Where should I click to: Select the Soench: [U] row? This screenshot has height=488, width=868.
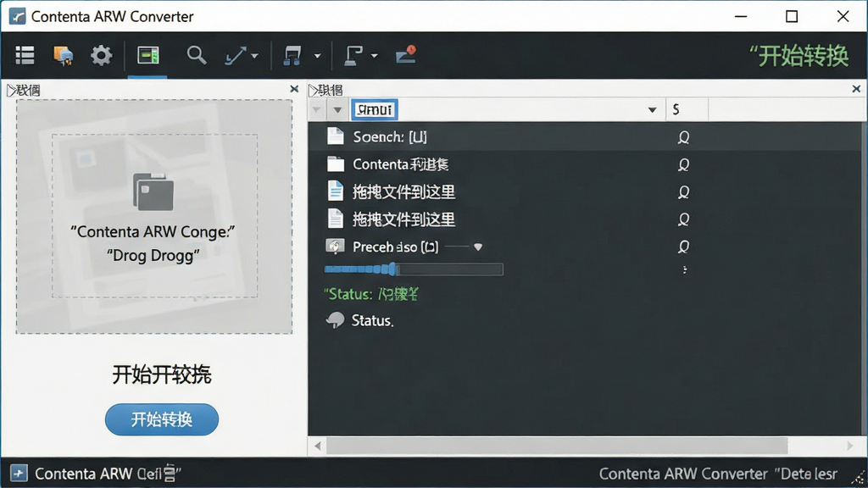coord(585,136)
